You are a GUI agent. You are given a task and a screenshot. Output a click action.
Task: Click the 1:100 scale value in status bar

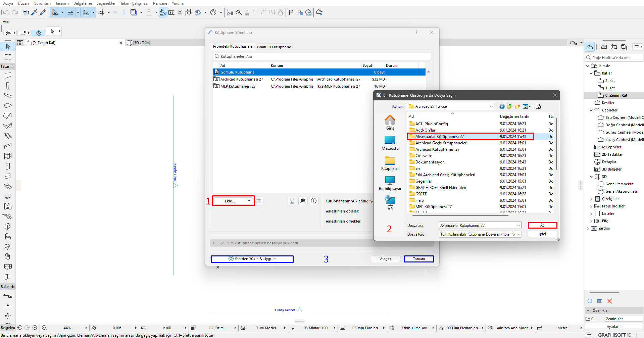coord(166,328)
